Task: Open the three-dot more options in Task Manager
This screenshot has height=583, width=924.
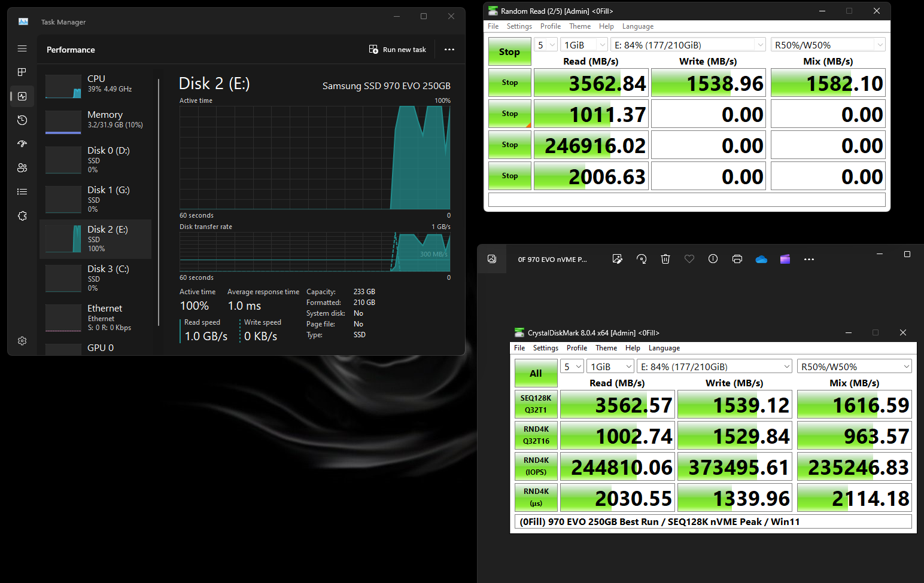Action: coord(449,50)
